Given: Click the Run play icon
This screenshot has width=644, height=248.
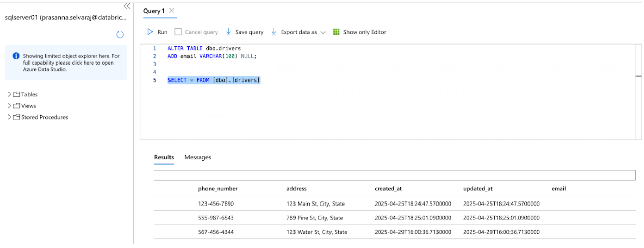Looking at the screenshot, I should [x=150, y=32].
